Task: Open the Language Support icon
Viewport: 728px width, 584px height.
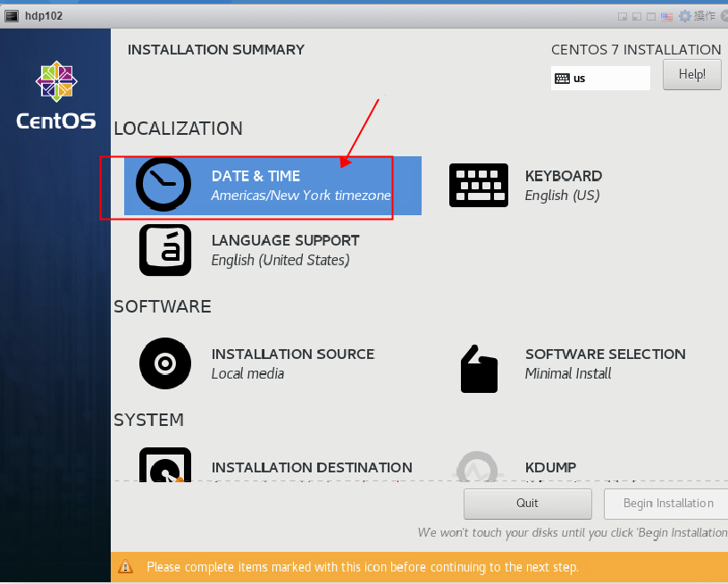Action: pyautogui.click(x=165, y=250)
